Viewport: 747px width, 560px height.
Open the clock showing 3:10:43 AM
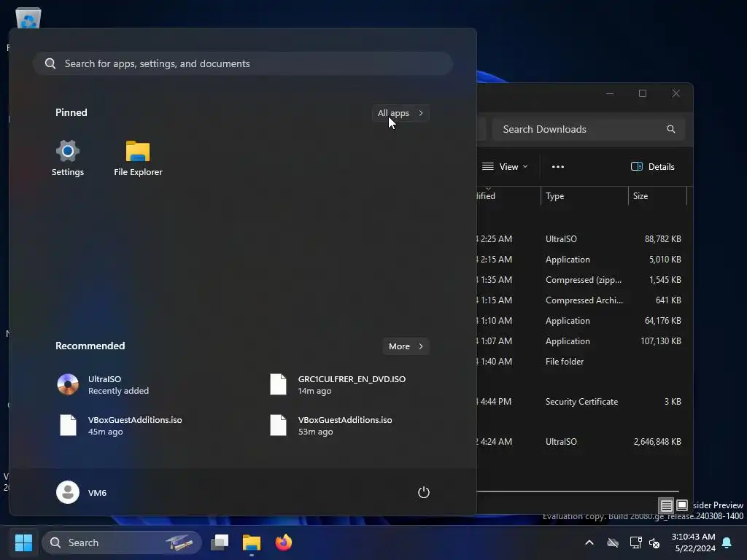[693, 542]
